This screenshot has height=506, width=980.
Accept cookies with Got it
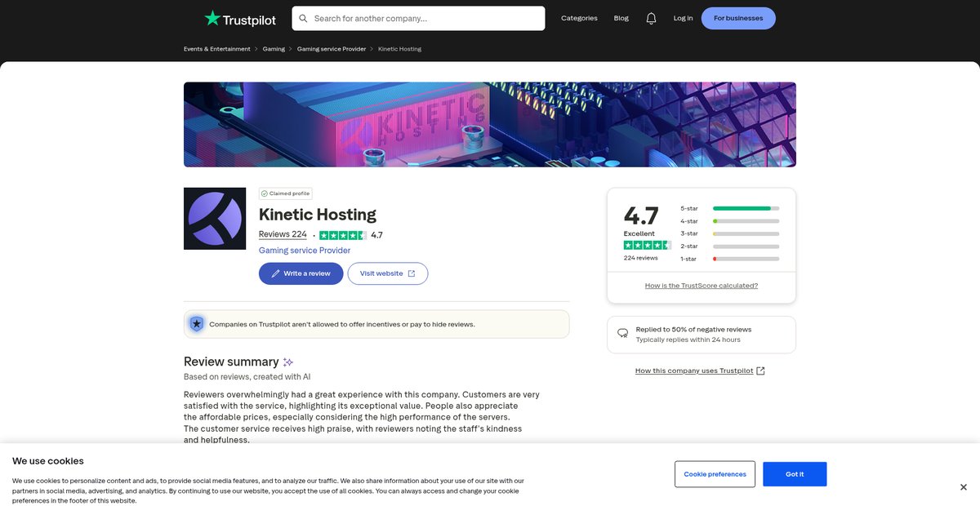click(x=795, y=474)
